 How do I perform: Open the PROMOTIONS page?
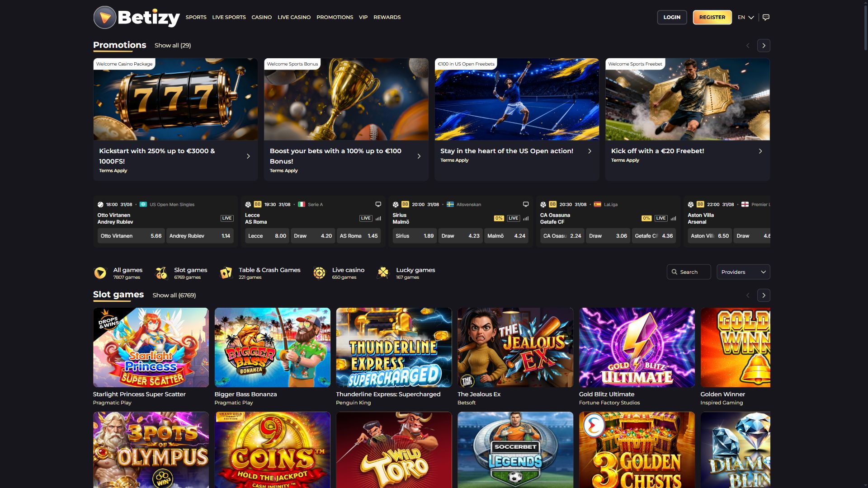335,17
